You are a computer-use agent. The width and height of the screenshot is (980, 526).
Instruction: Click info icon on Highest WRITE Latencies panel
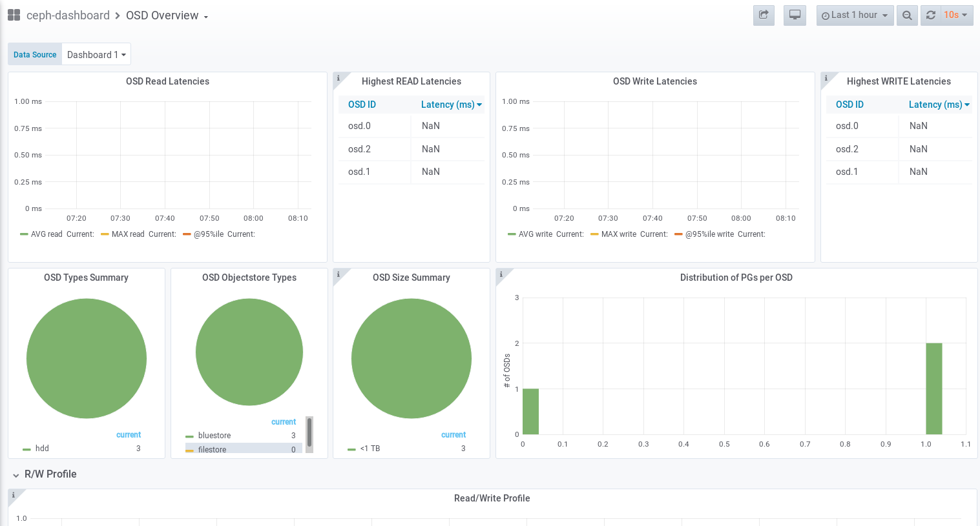(x=826, y=78)
